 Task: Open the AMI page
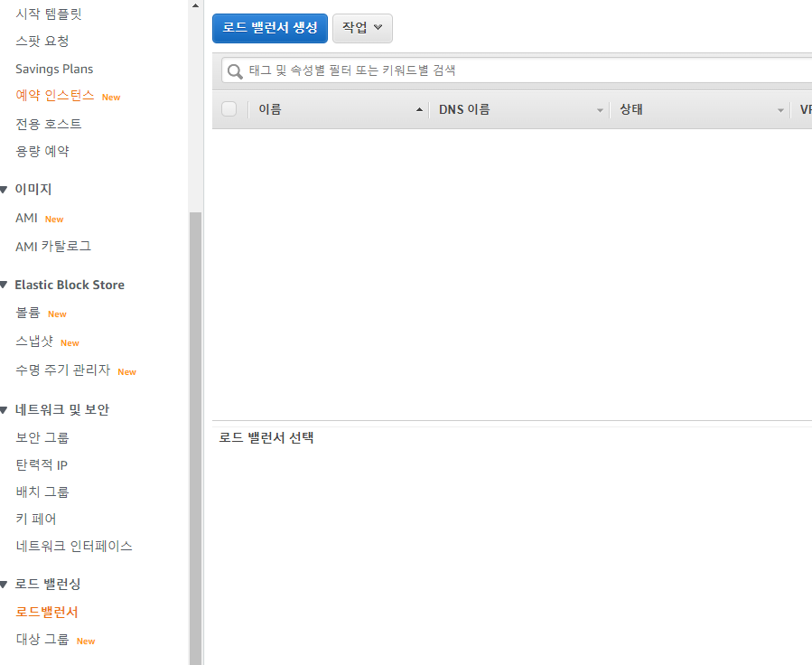click(x=26, y=218)
